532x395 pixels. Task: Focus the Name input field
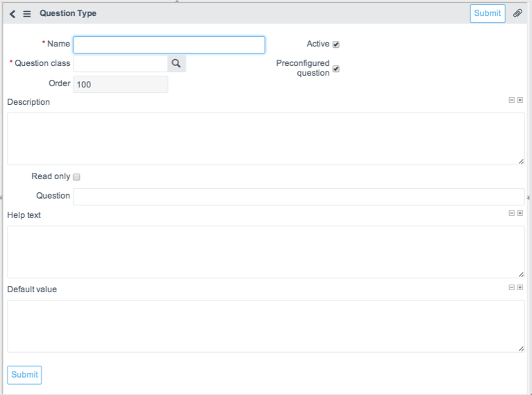pos(169,44)
